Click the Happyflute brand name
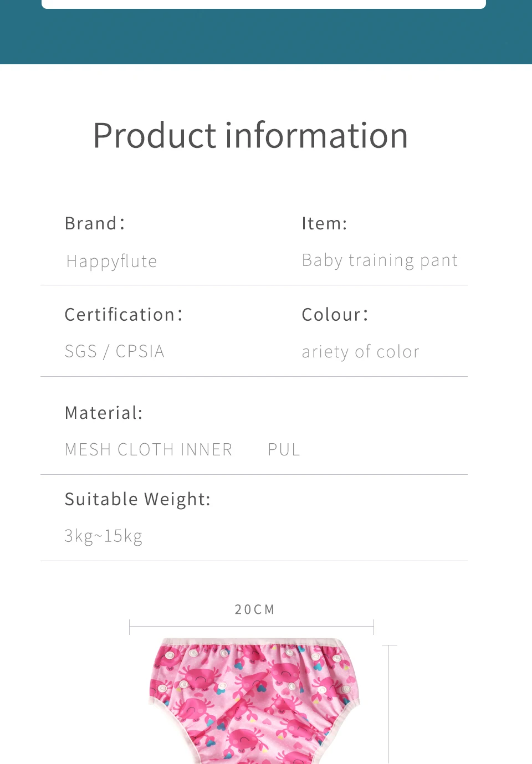The image size is (532, 764). pos(111,261)
